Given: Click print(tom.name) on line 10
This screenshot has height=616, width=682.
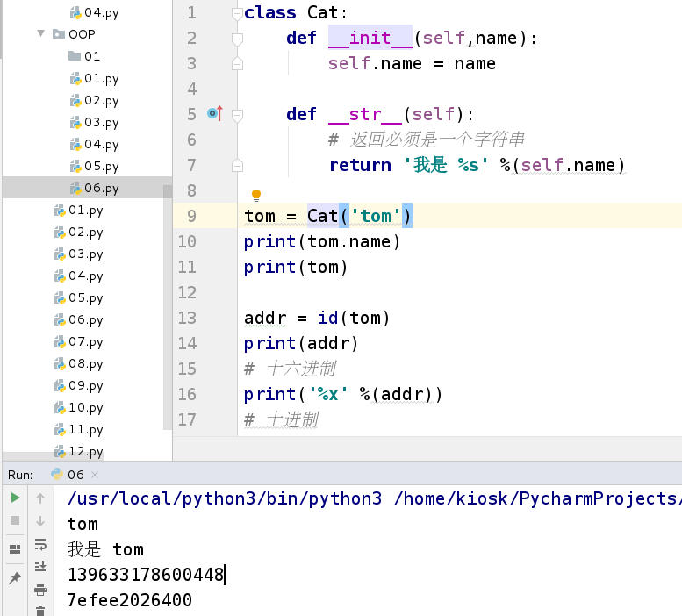Looking at the screenshot, I should 322,241.
